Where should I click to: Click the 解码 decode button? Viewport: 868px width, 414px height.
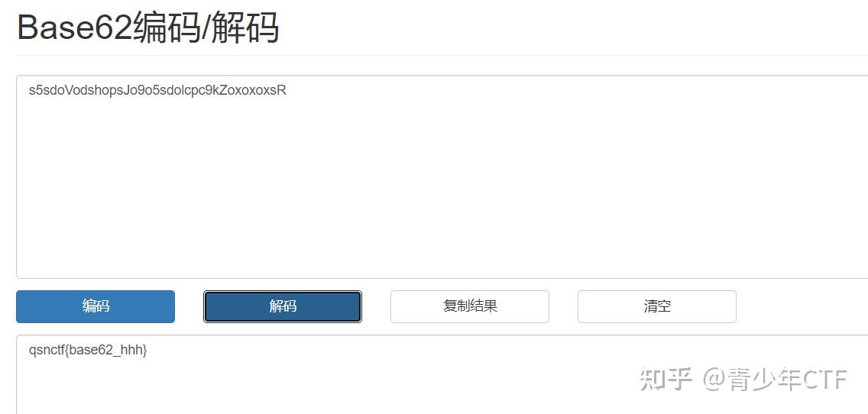click(x=282, y=306)
